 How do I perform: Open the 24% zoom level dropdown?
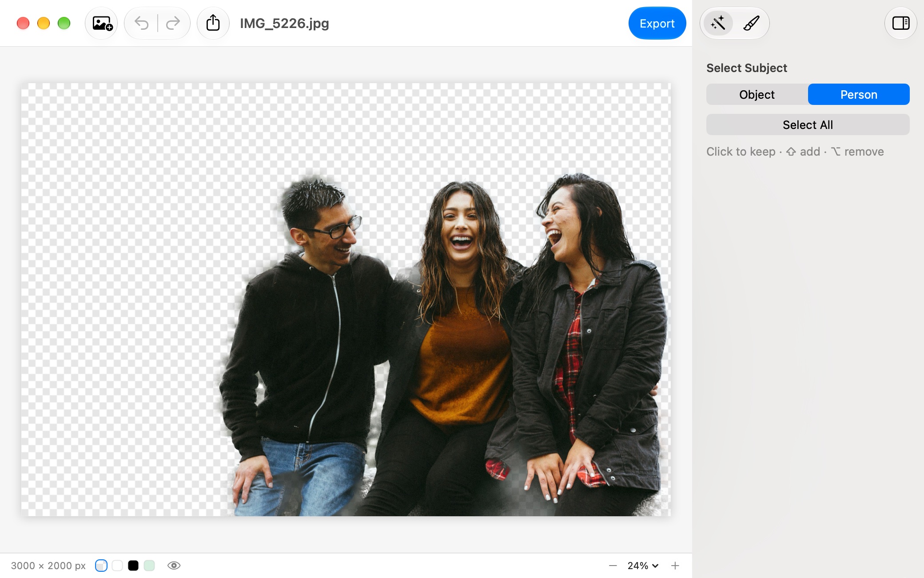coord(643,566)
